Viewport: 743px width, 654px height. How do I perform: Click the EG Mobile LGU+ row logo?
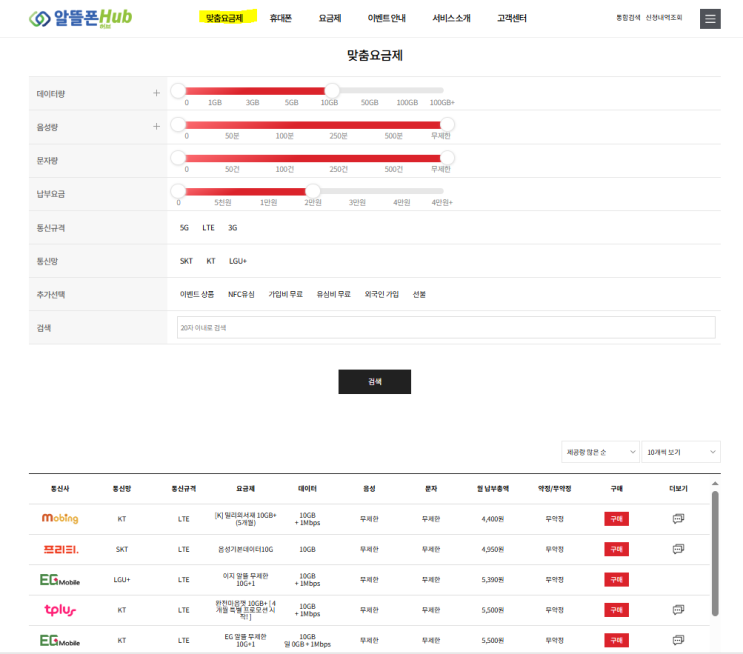(60, 580)
